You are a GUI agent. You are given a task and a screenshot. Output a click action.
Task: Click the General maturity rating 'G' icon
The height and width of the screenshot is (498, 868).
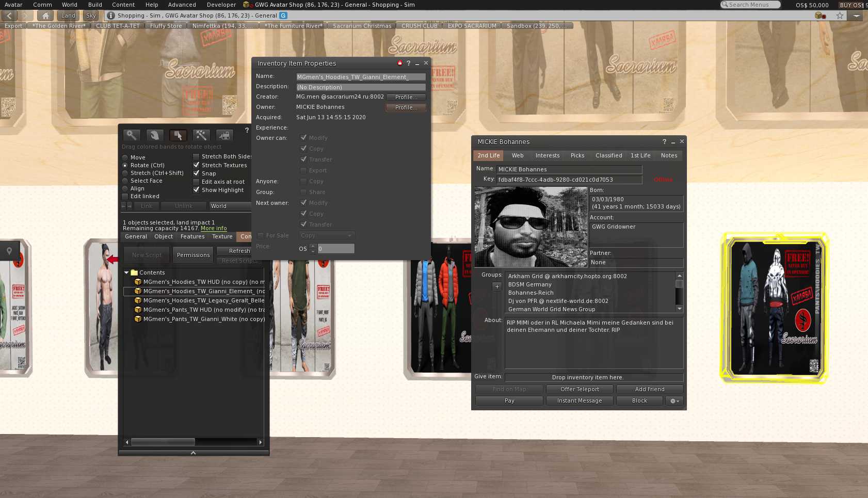(x=283, y=15)
